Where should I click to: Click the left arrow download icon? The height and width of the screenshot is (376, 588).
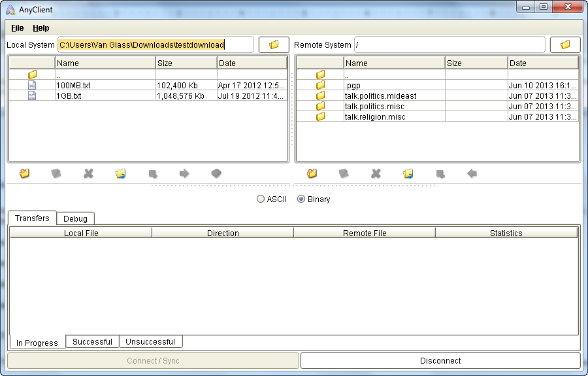click(472, 174)
